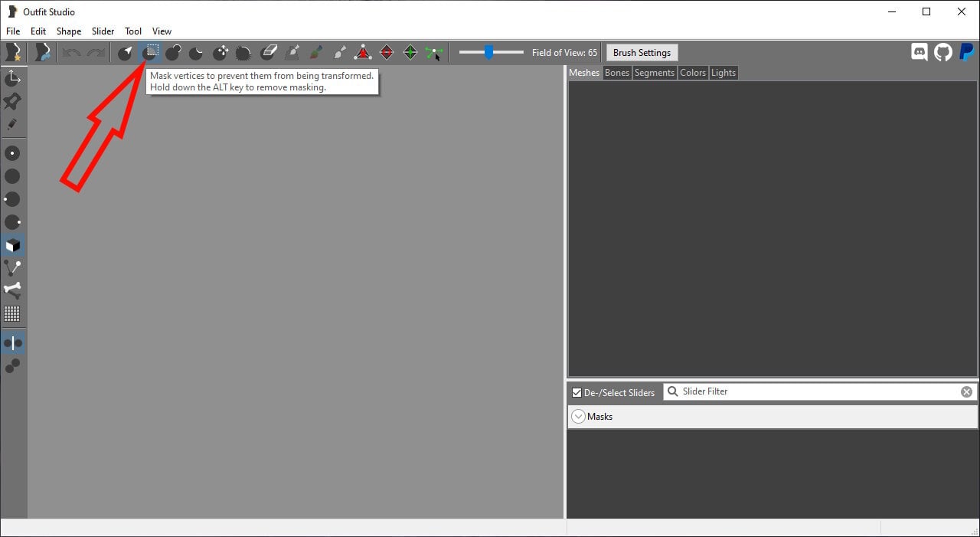Click the Transform axes tool in left sidebar

pos(13,78)
